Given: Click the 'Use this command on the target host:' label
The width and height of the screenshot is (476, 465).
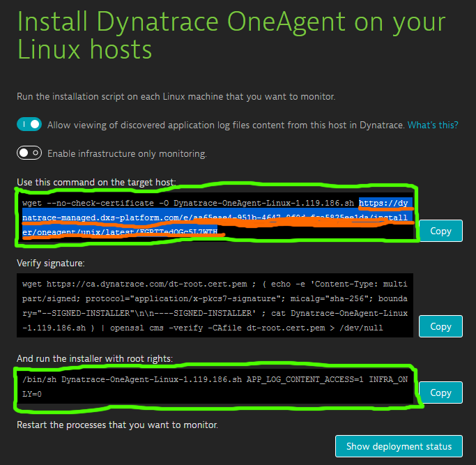Looking at the screenshot, I should coord(96,182).
